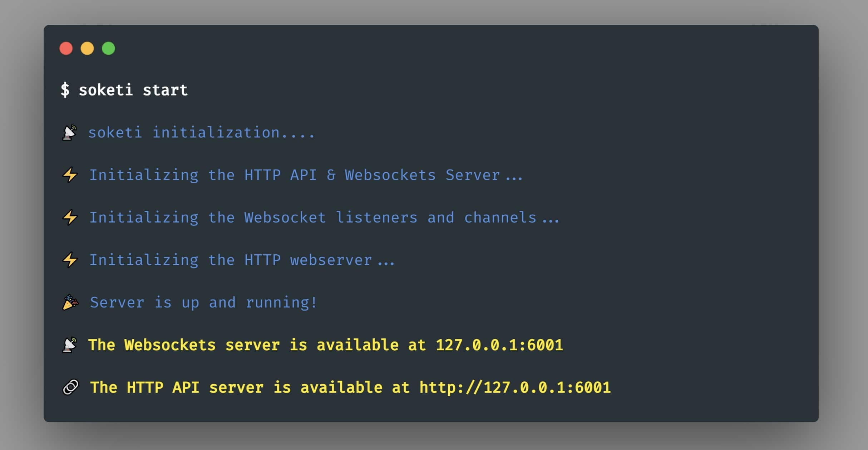The width and height of the screenshot is (868, 450).
Task: Click the green maximize window button
Action: coord(109,48)
